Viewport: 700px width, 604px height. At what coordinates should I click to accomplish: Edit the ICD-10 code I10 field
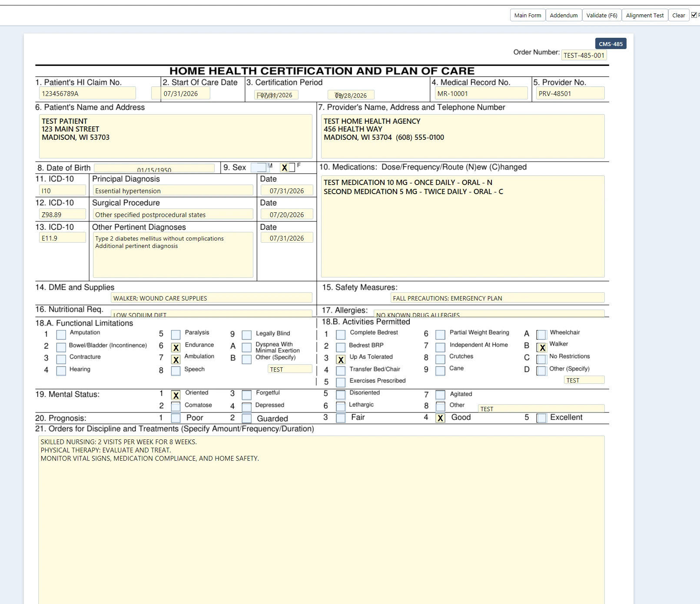point(63,190)
